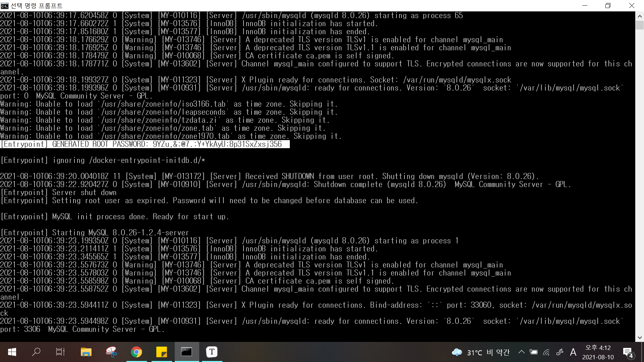This screenshot has height=362, width=644.
Task: Open the Windows Ink Workspace pen icon
Action: [559, 352]
